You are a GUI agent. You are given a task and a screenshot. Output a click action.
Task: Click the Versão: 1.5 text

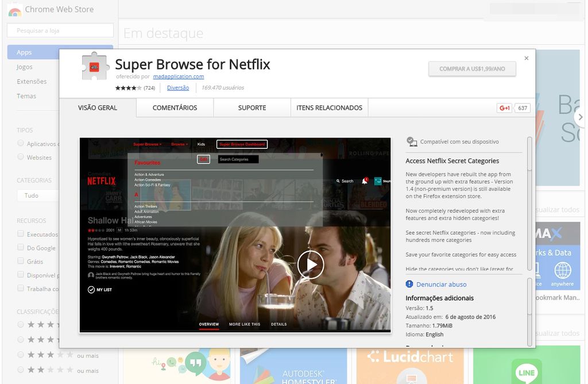tap(419, 308)
